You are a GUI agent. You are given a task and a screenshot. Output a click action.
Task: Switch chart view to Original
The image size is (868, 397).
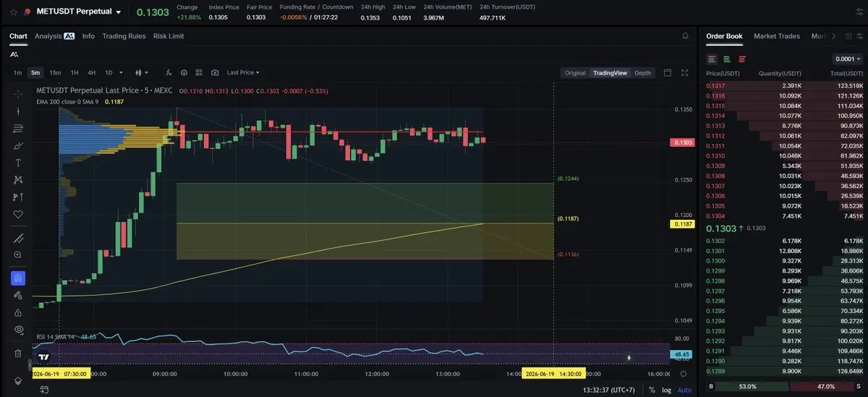[x=575, y=72]
